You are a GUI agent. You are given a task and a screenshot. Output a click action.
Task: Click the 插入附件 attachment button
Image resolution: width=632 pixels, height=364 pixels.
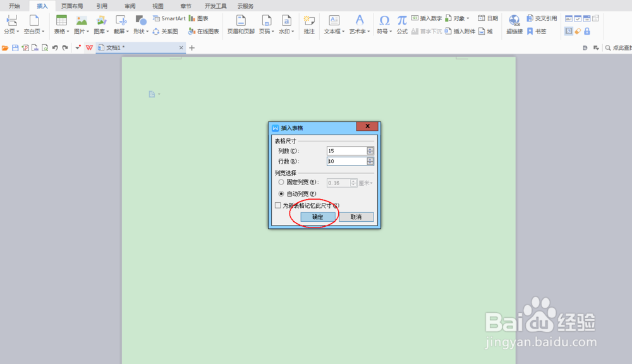click(460, 31)
